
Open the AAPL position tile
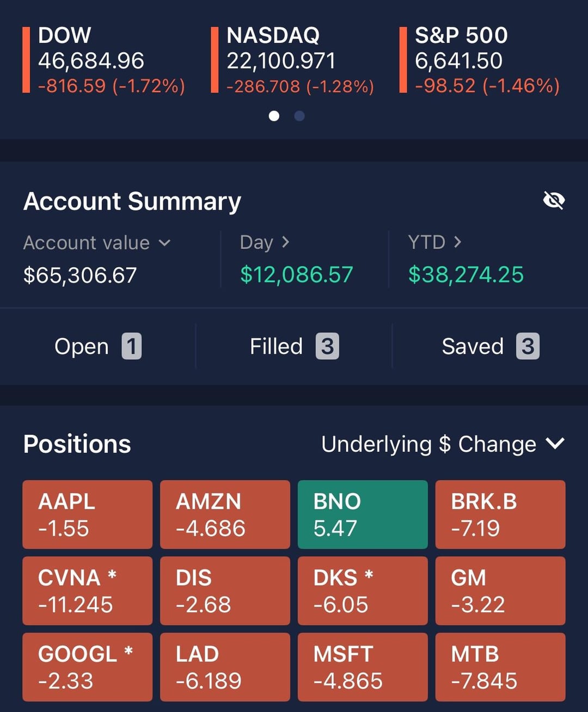tap(87, 514)
